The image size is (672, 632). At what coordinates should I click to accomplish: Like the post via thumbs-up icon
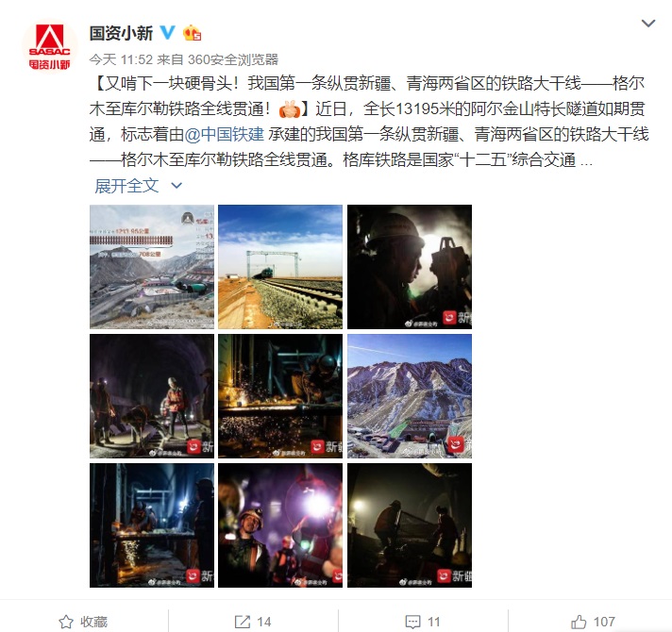[579, 622]
